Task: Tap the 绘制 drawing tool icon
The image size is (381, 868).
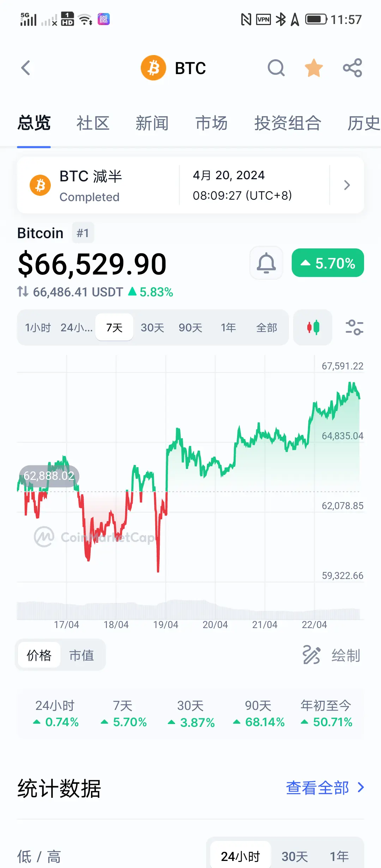Action: pyautogui.click(x=311, y=655)
